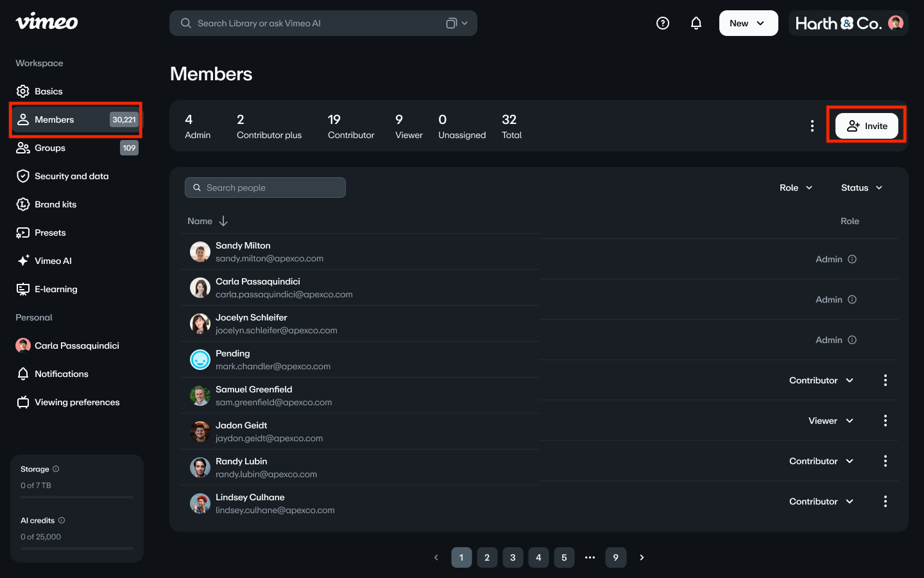Open Security and data in sidebar
Viewport: 924px width, 578px height.
pyautogui.click(x=71, y=176)
